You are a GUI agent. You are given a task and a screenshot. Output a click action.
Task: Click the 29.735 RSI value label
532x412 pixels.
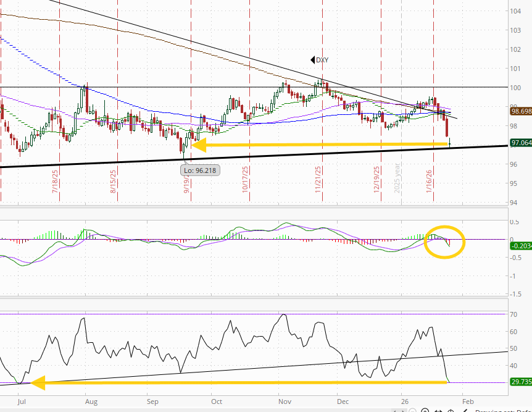pos(521,382)
